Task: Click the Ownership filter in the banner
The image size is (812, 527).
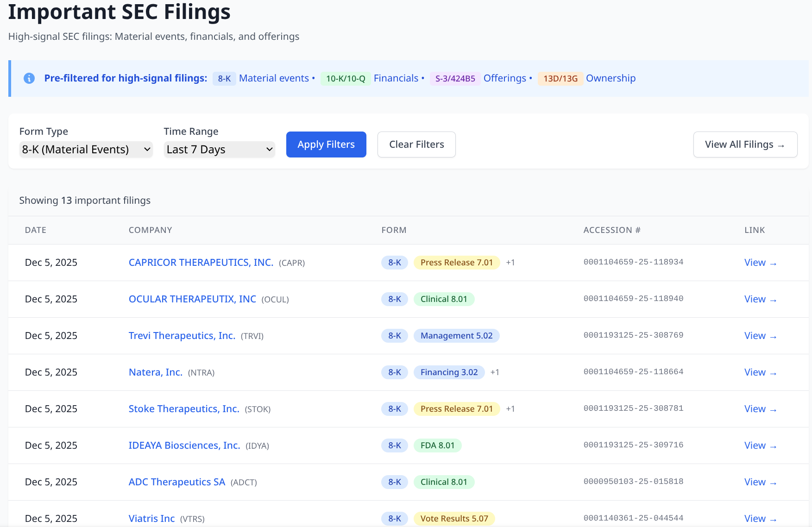Action: coord(611,78)
